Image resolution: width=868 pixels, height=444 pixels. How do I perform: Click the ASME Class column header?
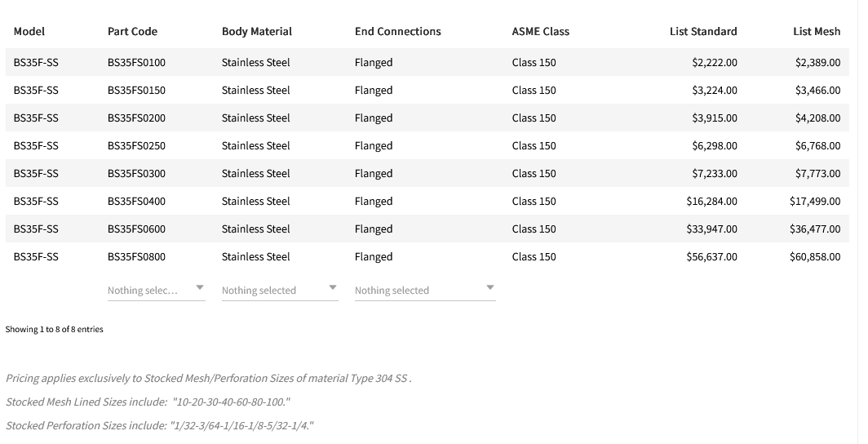tap(540, 31)
